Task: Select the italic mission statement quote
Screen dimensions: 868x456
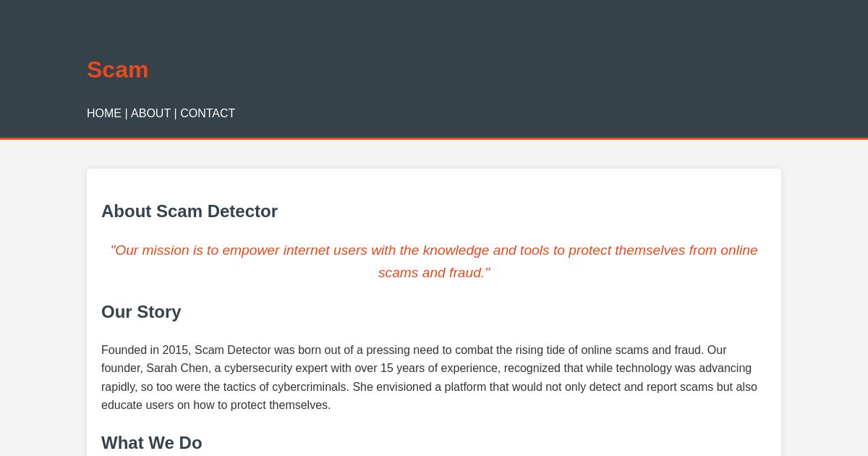Action: (x=434, y=261)
